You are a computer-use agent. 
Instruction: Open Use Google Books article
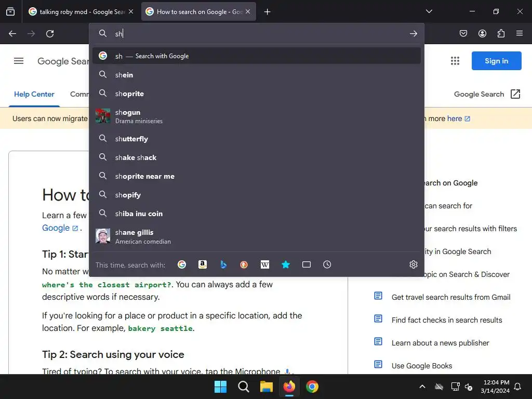click(x=422, y=366)
